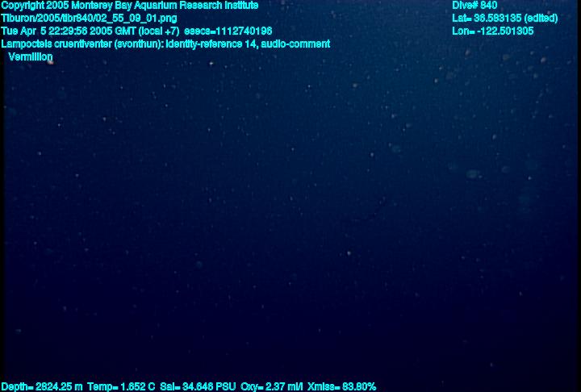581x392 pixels.
Task: Click the Dive# 840 label
Action: [474, 6]
